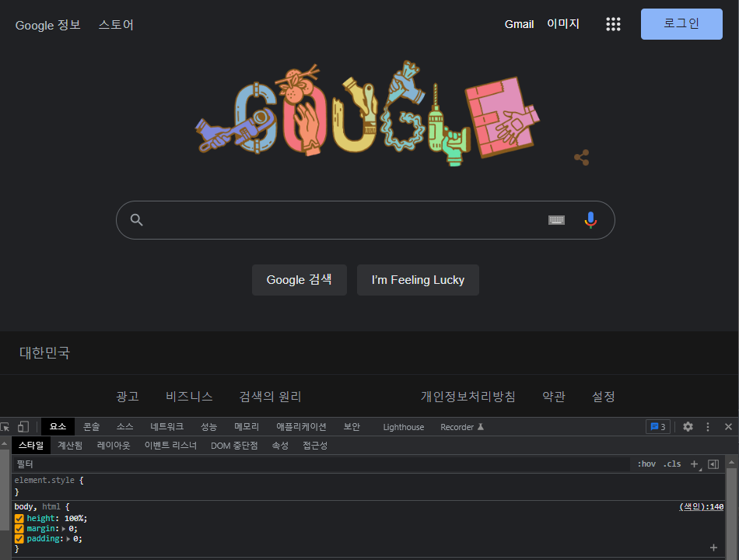Open the 보안 tab
The width and height of the screenshot is (739, 560).
352,426
